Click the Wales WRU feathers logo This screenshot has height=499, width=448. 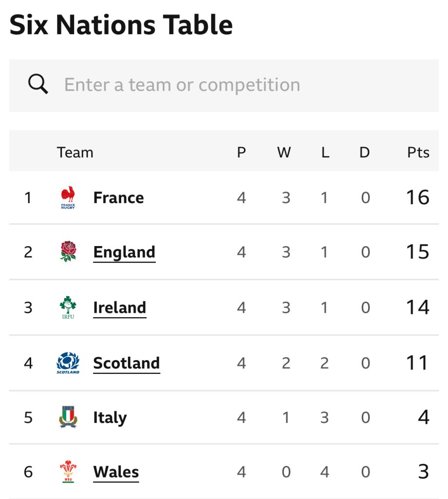coord(68,472)
